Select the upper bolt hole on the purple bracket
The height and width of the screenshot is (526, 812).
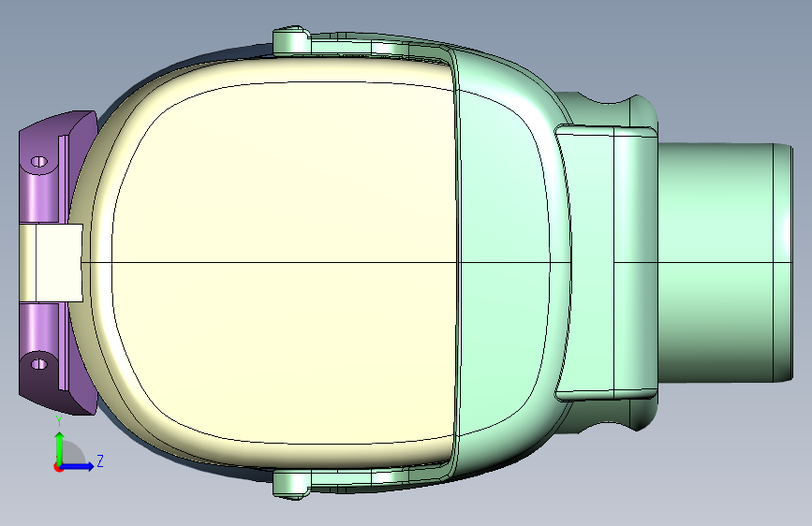(38, 162)
